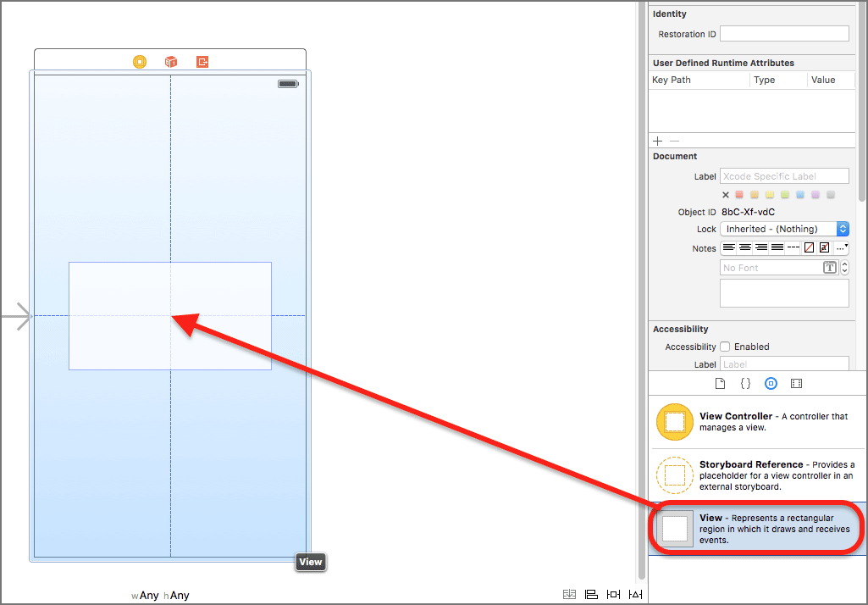Pick the red label color swatch
This screenshot has height=605, width=868.
739,195
